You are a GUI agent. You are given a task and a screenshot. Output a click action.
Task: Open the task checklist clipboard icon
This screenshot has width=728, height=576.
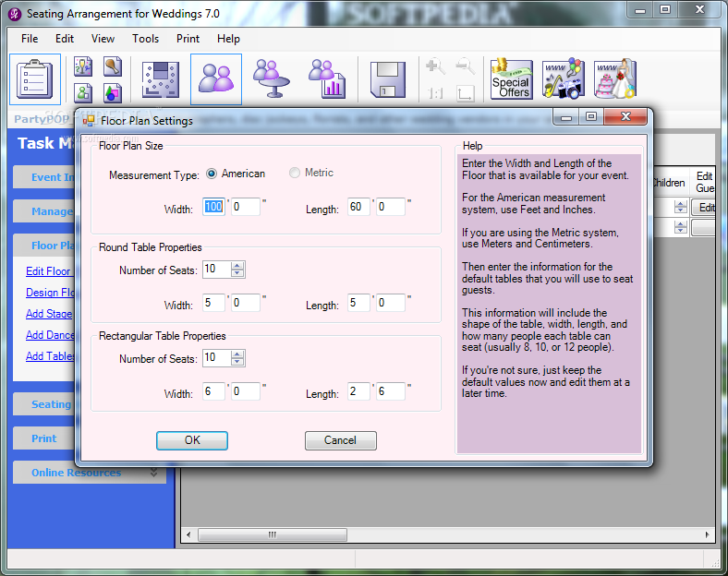click(35, 78)
